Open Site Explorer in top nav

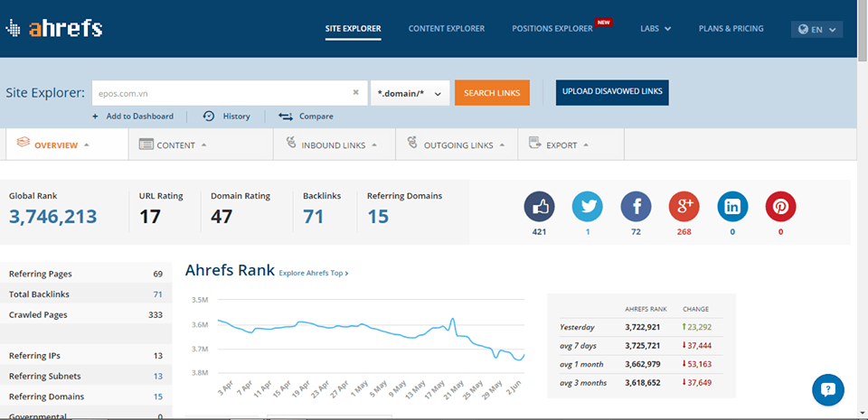coord(354,29)
